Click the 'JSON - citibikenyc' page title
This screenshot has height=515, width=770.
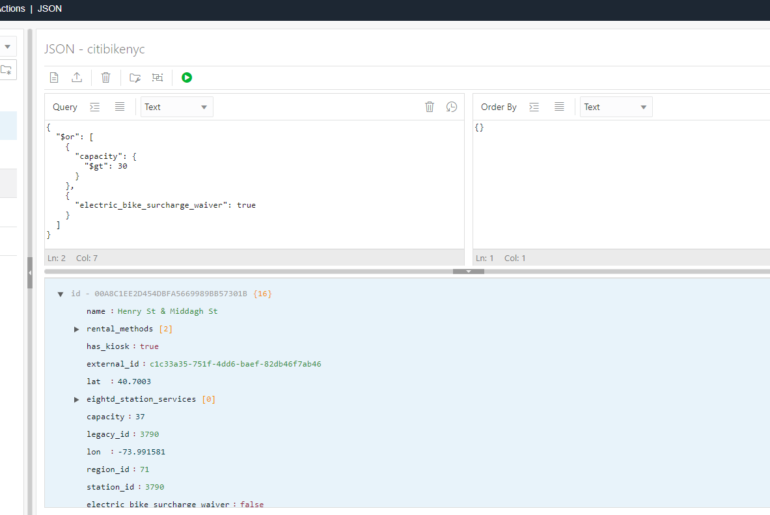94,49
